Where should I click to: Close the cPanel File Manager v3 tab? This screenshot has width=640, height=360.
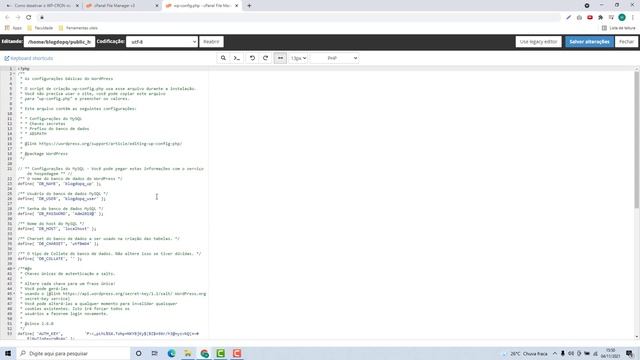[x=157, y=6]
